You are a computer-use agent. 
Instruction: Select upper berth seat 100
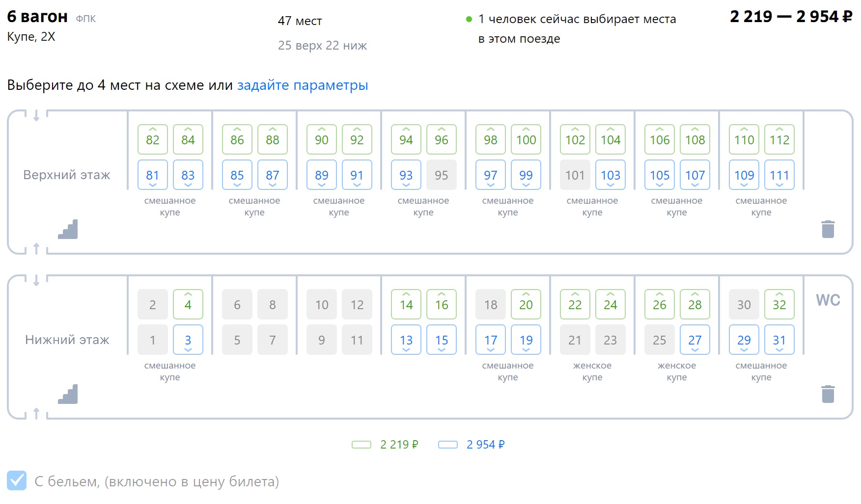coord(526,140)
